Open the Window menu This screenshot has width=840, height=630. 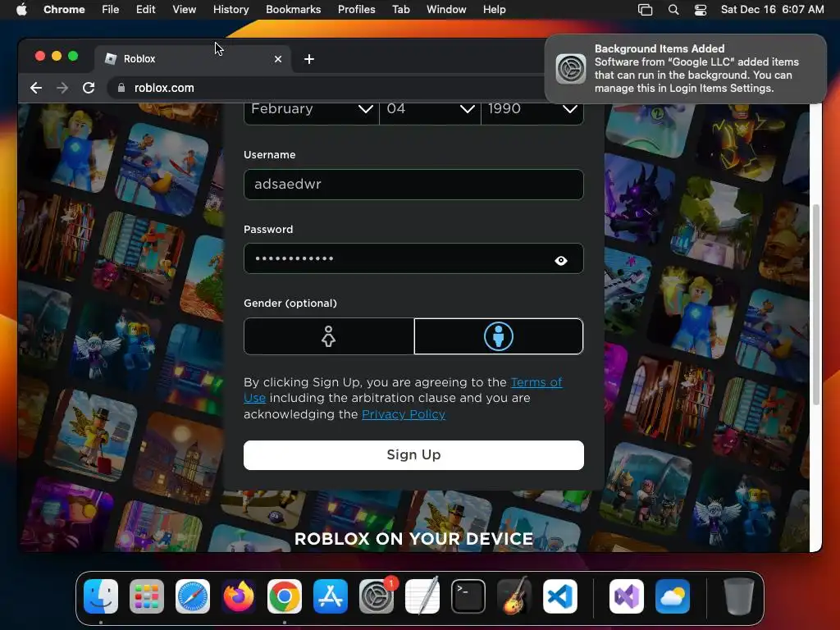[x=446, y=10]
